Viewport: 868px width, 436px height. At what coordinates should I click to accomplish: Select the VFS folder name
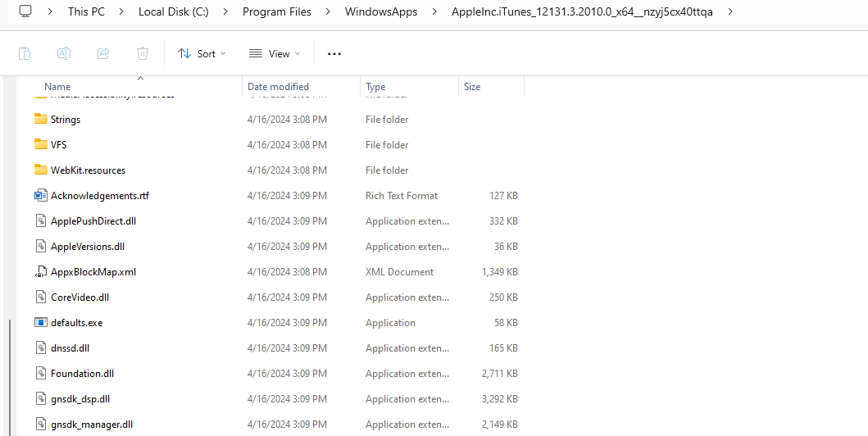click(x=59, y=144)
